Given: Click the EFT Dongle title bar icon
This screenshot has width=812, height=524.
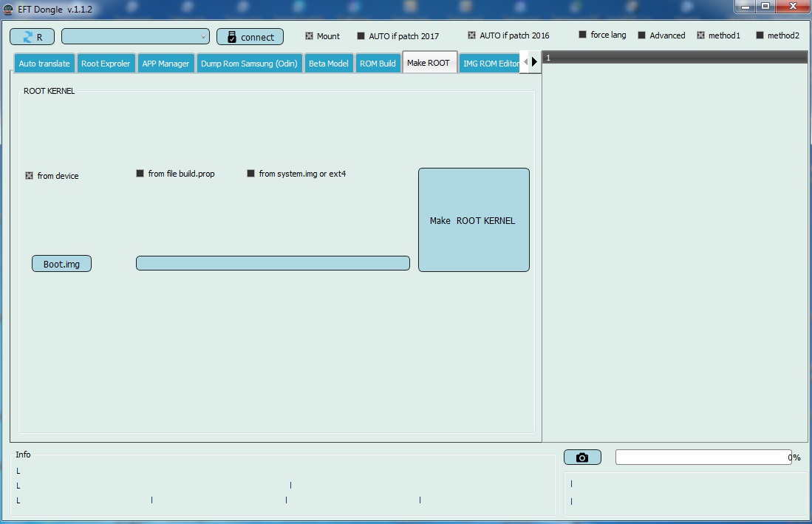Looking at the screenshot, I should [8, 9].
